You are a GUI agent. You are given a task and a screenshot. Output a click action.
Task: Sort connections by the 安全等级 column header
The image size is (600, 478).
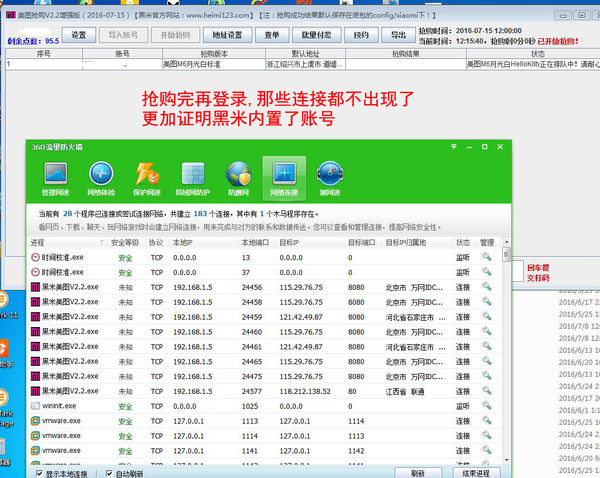[x=125, y=243]
